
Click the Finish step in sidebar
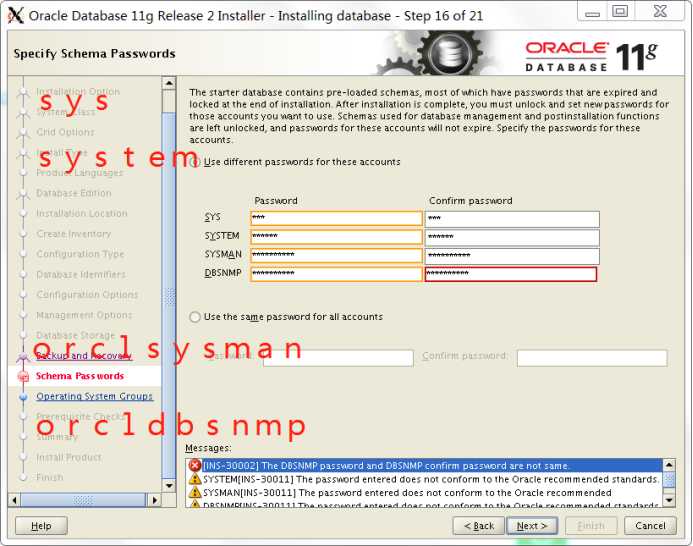coord(50,477)
